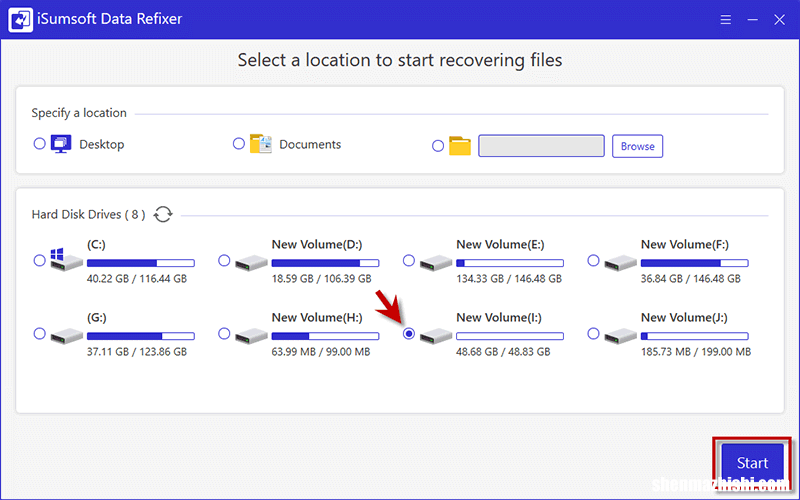Click the "iSumsoft Data Refixer" title text
This screenshot has height=500, width=800.
tap(110, 19)
